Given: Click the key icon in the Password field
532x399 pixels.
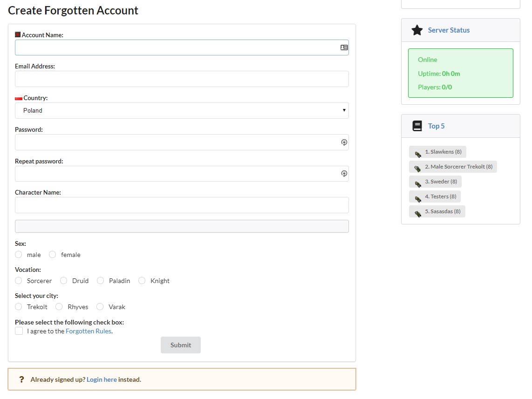Looking at the screenshot, I should coord(344,142).
